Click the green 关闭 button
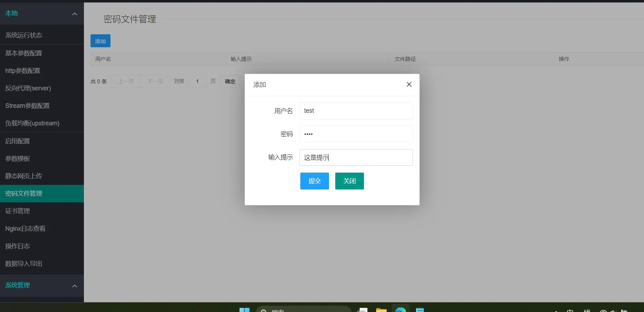644x312 pixels. (350, 181)
